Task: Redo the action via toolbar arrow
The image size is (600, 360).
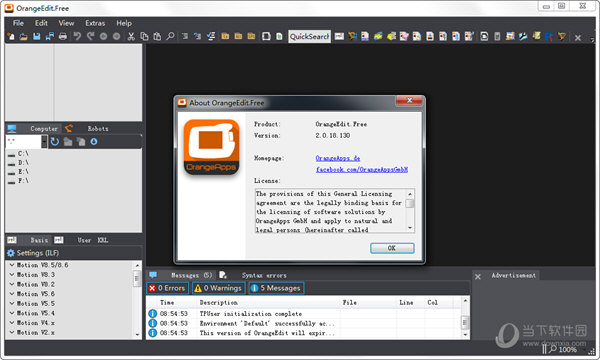Action: pyautogui.click(x=90, y=36)
